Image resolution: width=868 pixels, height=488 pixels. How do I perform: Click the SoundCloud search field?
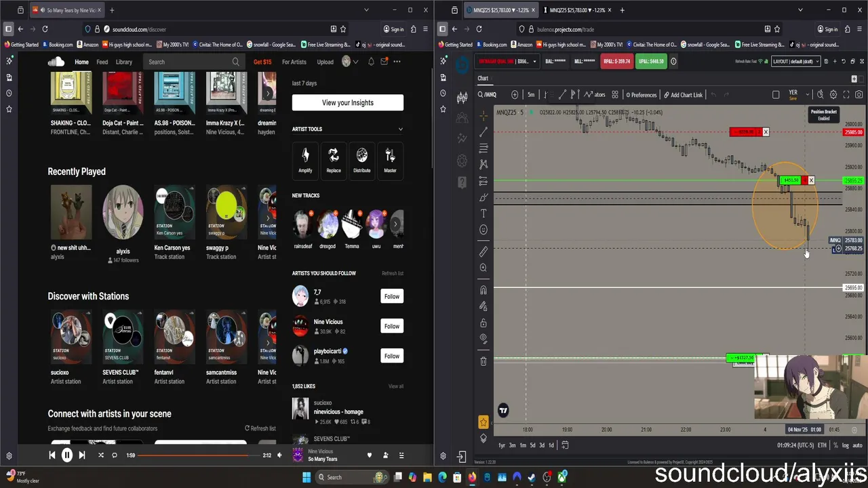[193, 62]
